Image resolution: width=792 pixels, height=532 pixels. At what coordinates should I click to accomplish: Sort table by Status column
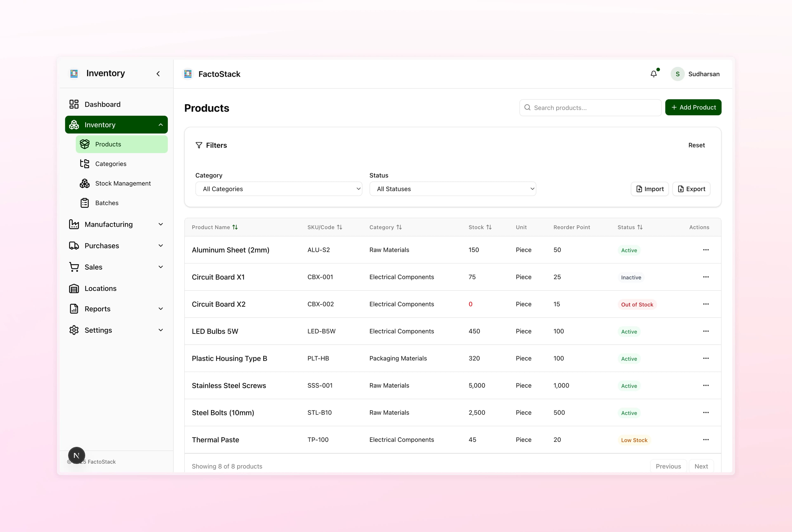point(630,227)
